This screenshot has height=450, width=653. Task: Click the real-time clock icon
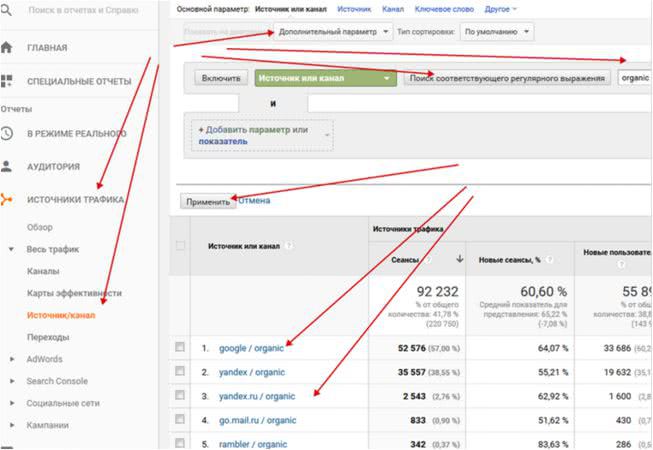coord(6,133)
